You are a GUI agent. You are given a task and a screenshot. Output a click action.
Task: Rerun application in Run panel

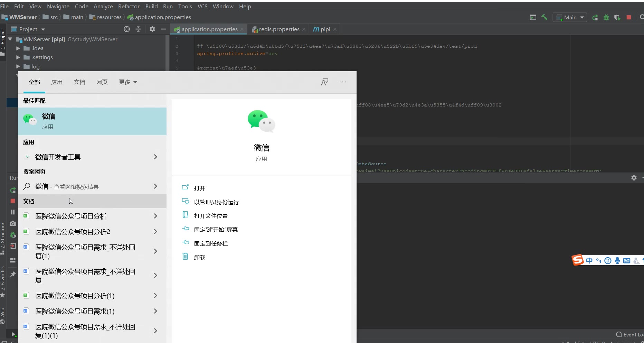click(x=13, y=190)
